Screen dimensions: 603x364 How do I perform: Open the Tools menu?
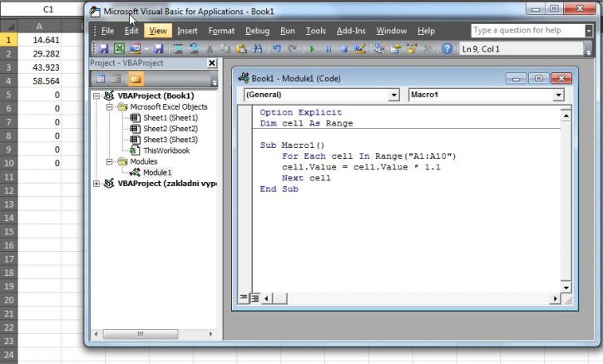316,31
